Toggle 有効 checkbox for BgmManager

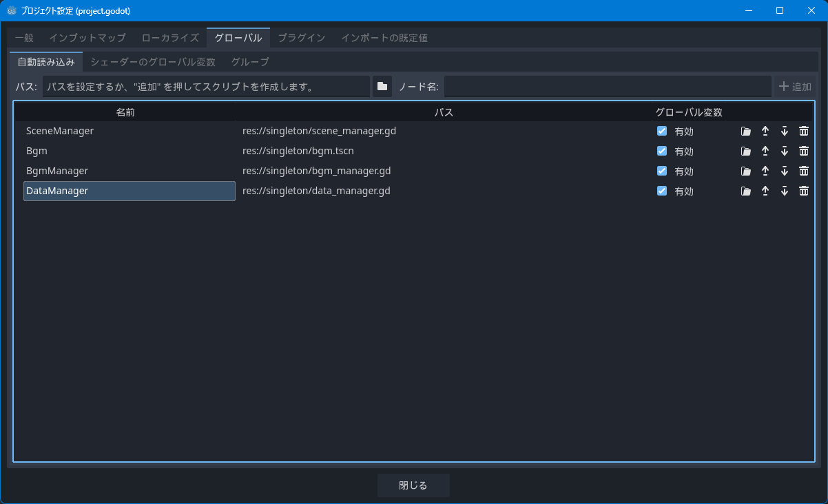tap(662, 171)
